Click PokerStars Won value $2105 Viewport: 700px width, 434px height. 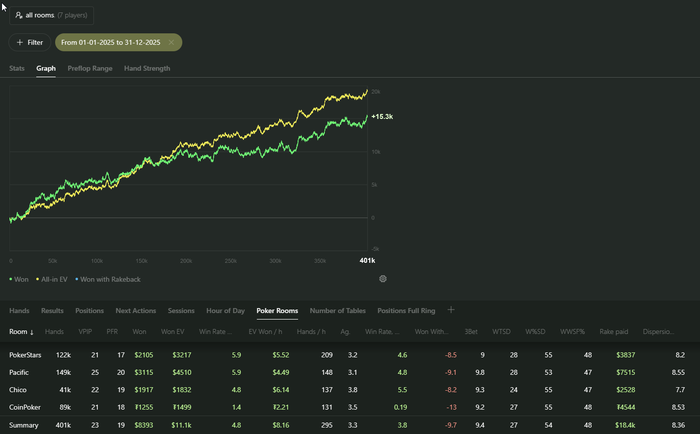coord(144,355)
